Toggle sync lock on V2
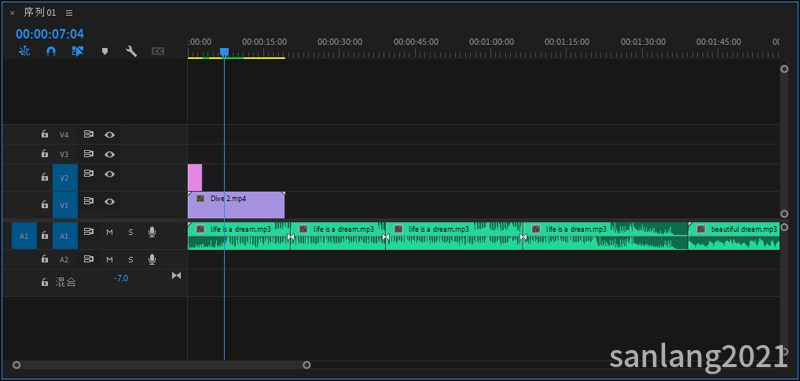The image size is (800, 381). click(89, 173)
